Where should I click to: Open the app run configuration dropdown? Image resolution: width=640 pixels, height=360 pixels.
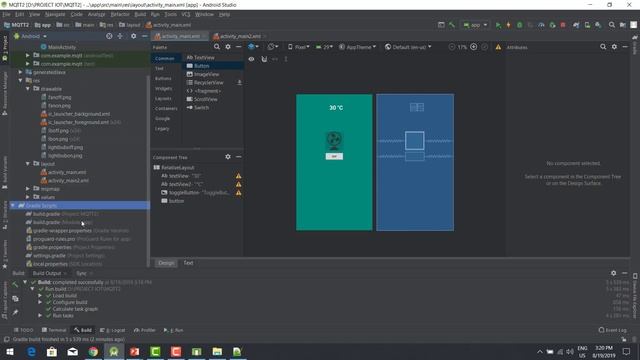coord(475,25)
